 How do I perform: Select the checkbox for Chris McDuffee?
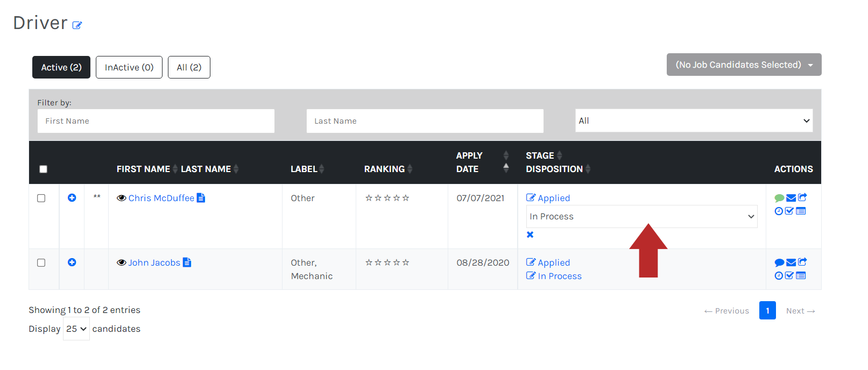pyautogui.click(x=41, y=198)
